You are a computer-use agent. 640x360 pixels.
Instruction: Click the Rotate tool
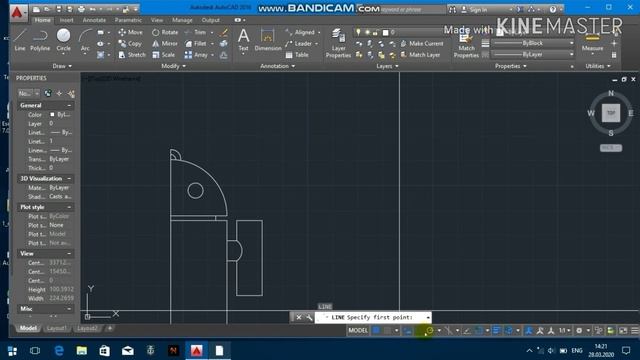[165, 32]
